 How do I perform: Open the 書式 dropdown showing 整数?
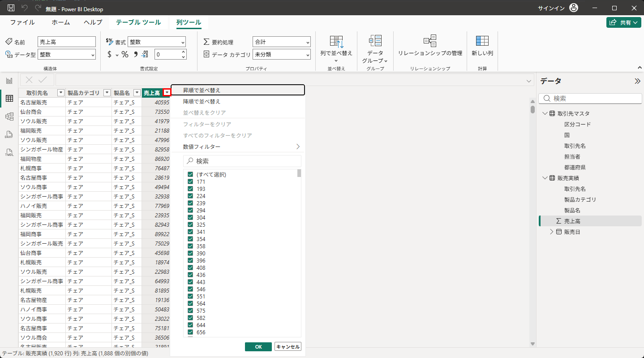pyautogui.click(x=157, y=42)
